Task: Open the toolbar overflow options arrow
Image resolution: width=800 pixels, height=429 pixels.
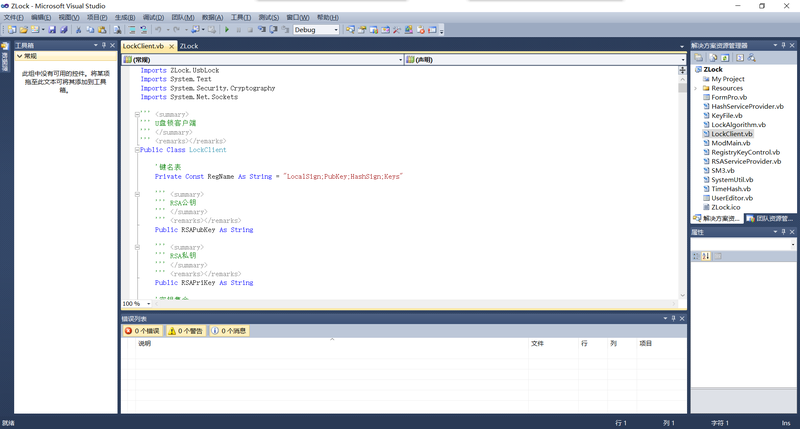Action: click(x=442, y=31)
